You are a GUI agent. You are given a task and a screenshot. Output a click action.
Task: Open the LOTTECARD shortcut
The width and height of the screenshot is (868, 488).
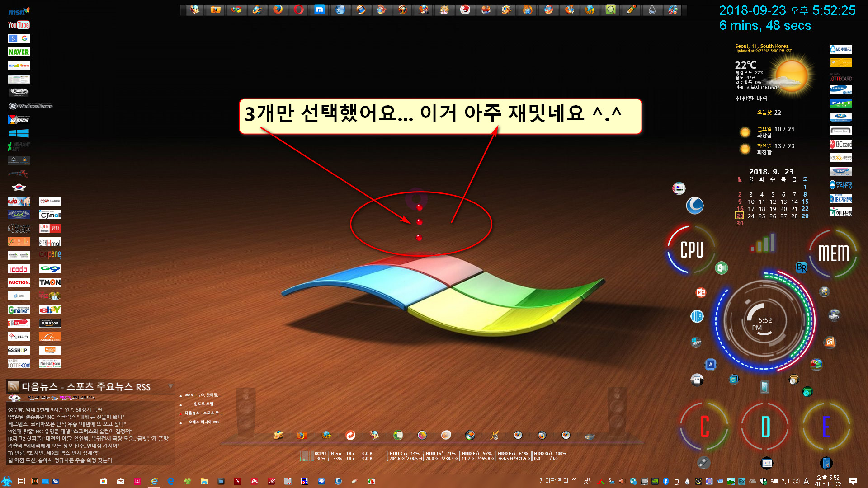coord(840,76)
